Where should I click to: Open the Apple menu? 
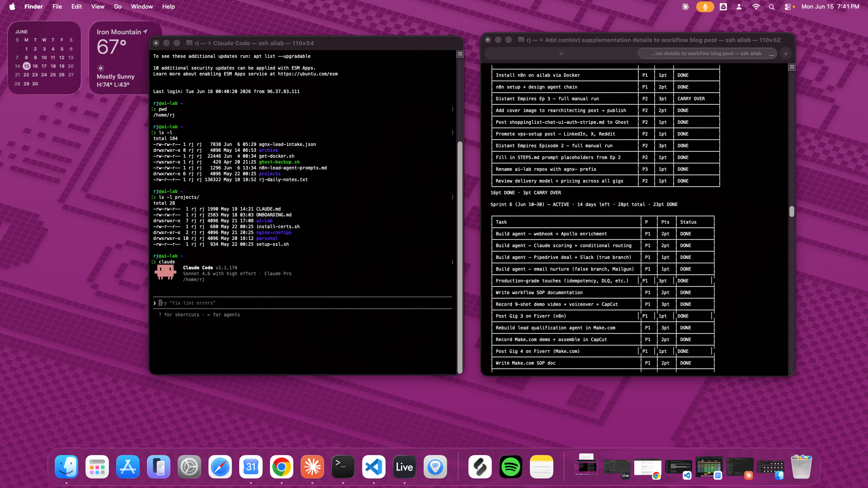tap(12, 7)
